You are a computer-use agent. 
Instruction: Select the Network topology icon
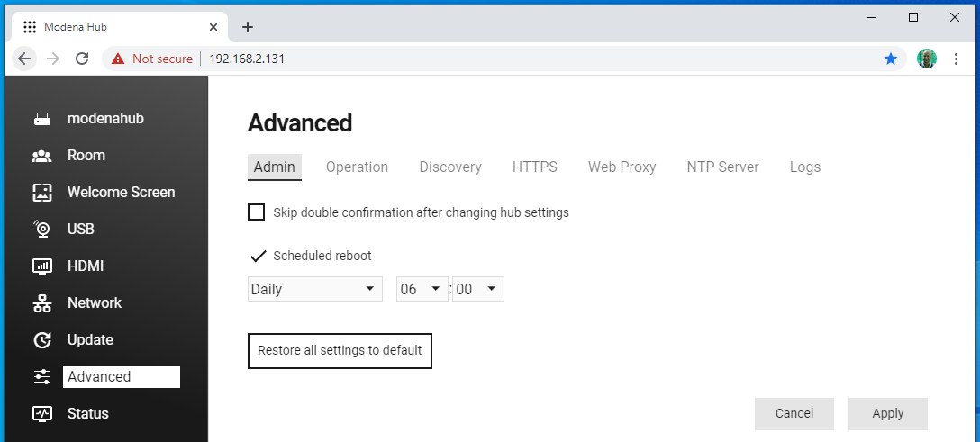(x=41, y=302)
